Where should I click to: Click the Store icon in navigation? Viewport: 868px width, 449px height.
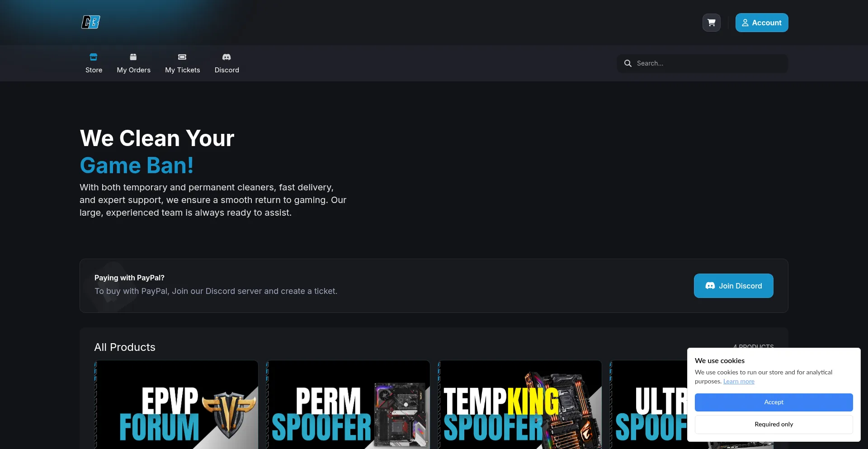tap(94, 57)
